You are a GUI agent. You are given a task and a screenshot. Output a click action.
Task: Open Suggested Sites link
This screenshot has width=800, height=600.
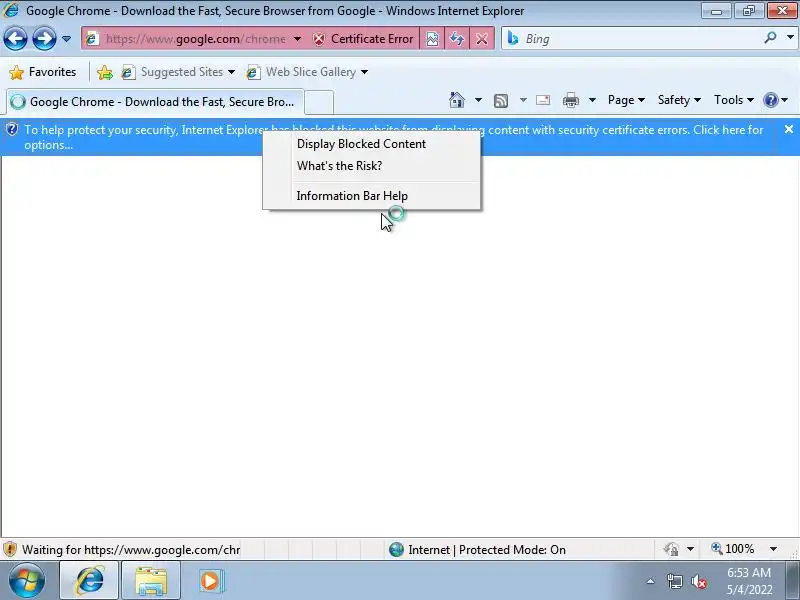click(178, 72)
